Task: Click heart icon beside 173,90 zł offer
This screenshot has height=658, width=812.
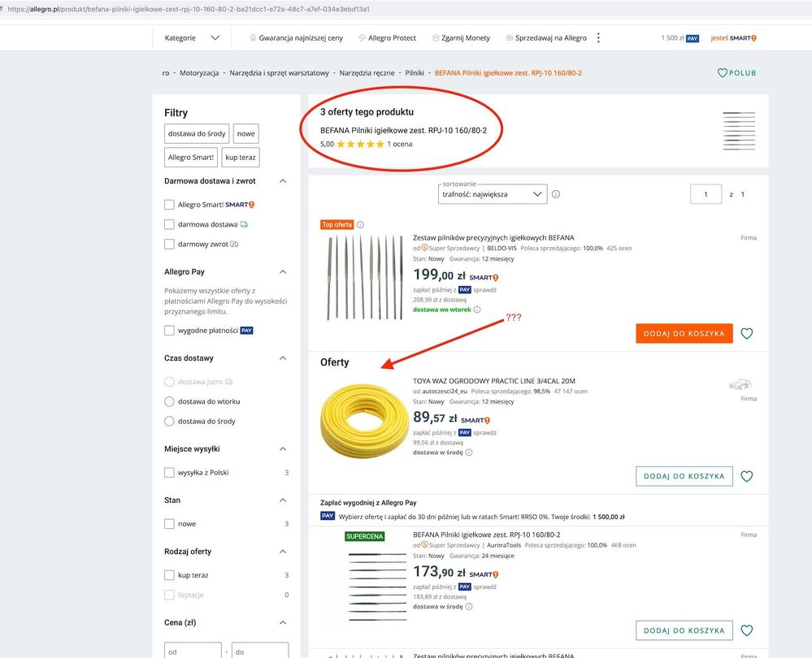Action: point(746,630)
